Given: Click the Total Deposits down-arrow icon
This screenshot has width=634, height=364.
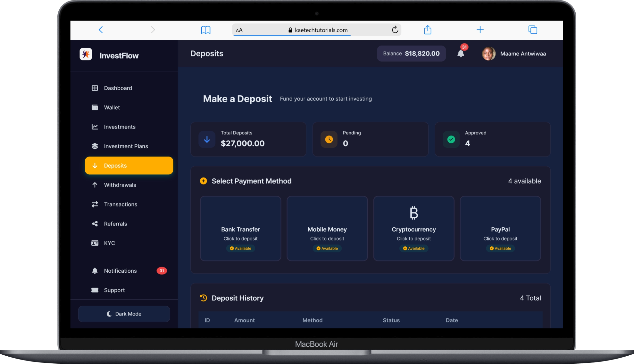Looking at the screenshot, I should pos(207,139).
